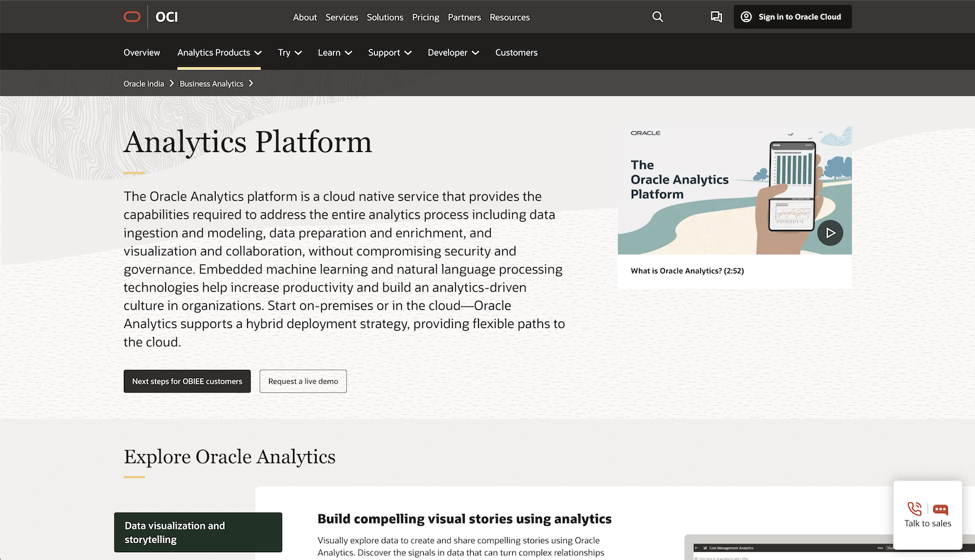This screenshot has height=560, width=975.
Task: Sign in to Oracle Cloud
Action: (792, 17)
